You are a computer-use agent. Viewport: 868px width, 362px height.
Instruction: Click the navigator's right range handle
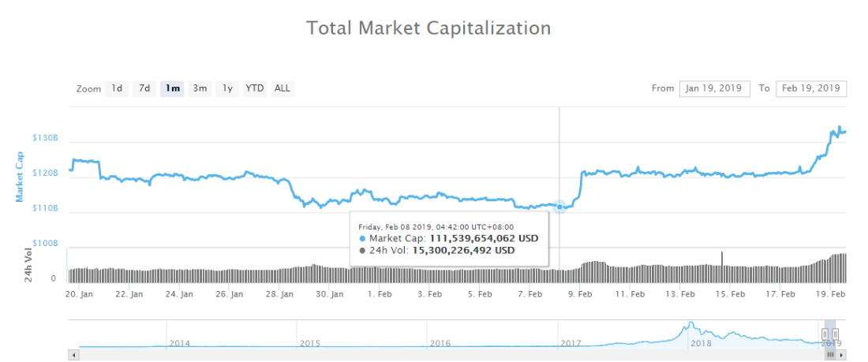coord(836,334)
